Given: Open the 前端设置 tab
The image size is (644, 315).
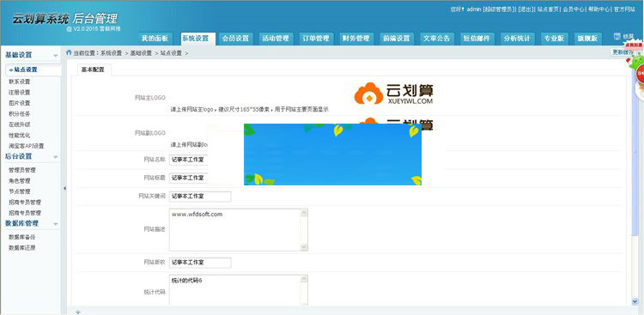Looking at the screenshot, I should (397, 39).
